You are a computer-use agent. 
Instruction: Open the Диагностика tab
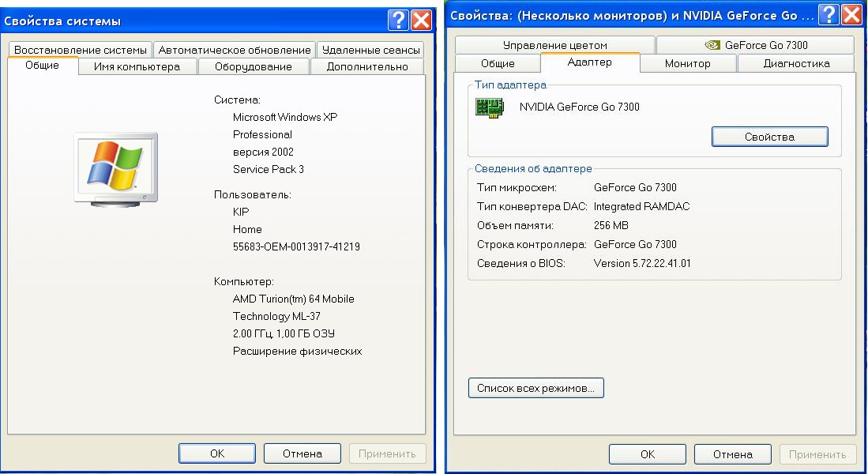[797, 63]
